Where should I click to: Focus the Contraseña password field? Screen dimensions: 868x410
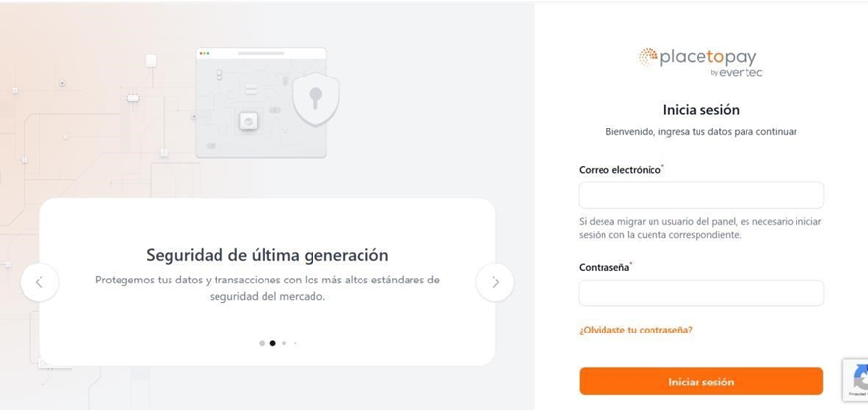point(700,292)
